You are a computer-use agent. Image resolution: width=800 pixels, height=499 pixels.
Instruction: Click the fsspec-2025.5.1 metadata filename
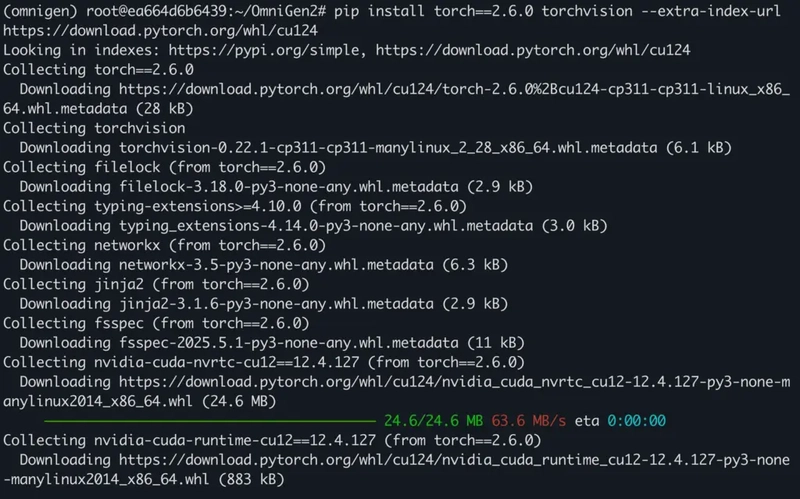point(289,343)
